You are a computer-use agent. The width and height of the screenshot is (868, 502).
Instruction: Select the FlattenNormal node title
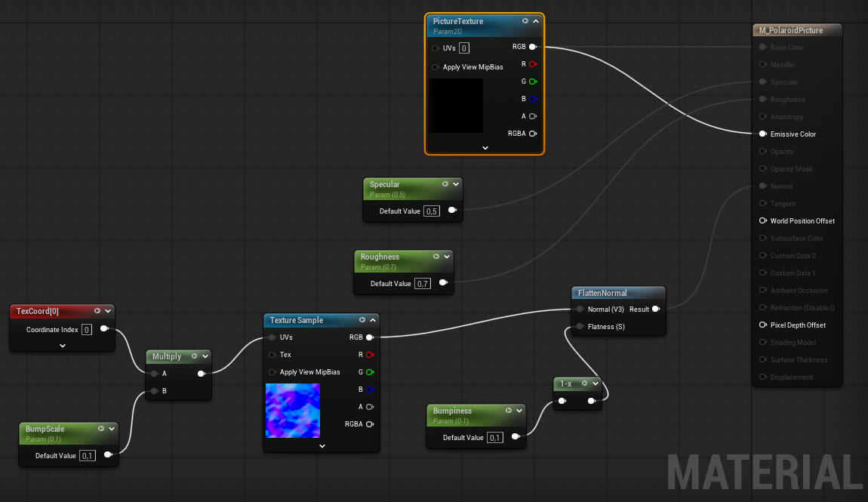coord(602,293)
